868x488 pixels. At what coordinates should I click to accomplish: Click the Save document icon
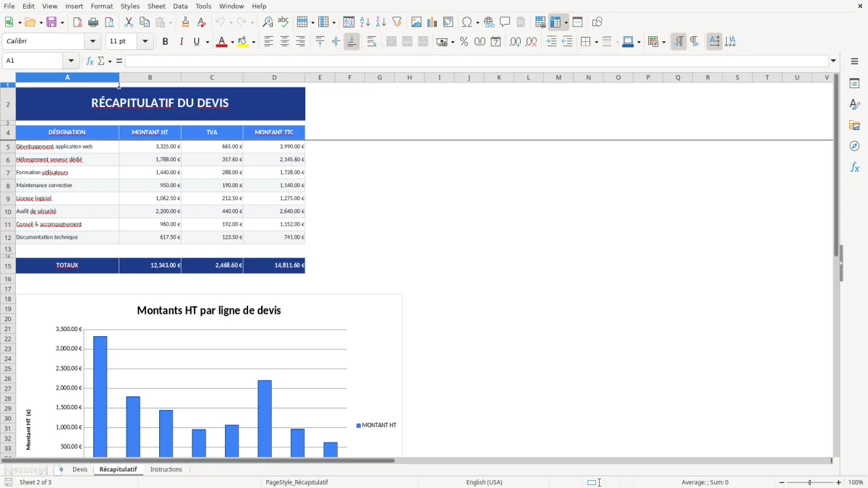click(x=51, y=22)
